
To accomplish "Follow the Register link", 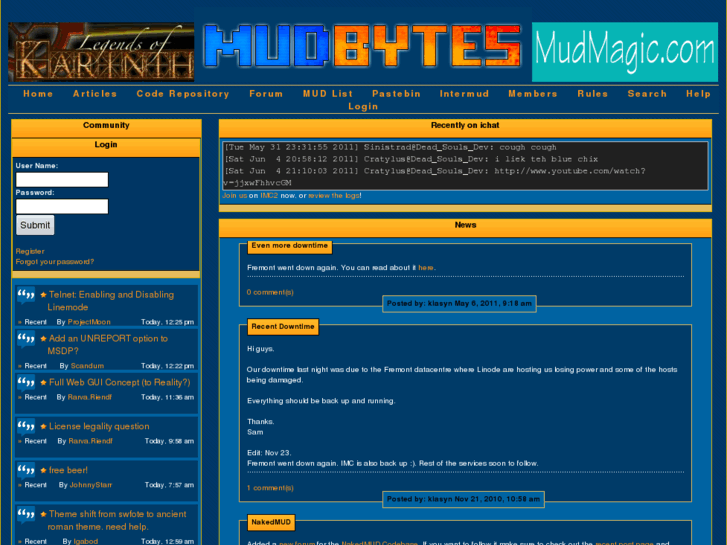I will point(30,251).
